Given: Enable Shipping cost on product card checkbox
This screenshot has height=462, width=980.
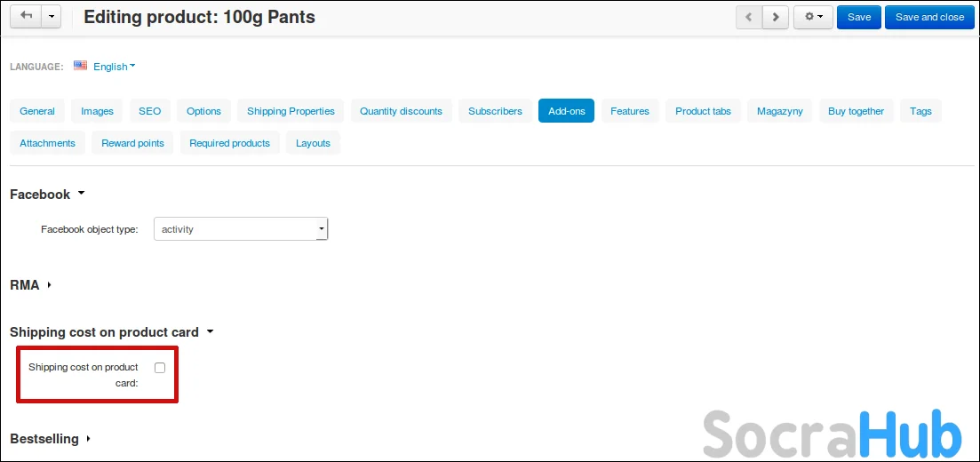Looking at the screenshot, I should (x=160, y=368).
